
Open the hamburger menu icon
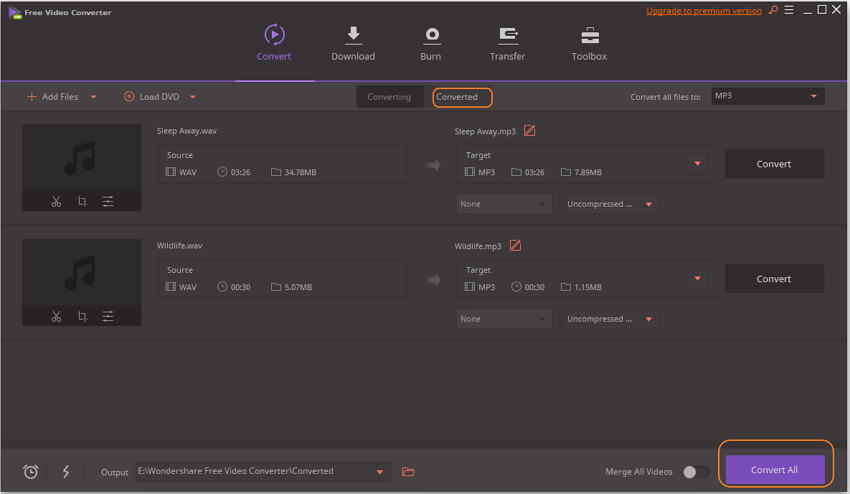(x=789, y=10)
